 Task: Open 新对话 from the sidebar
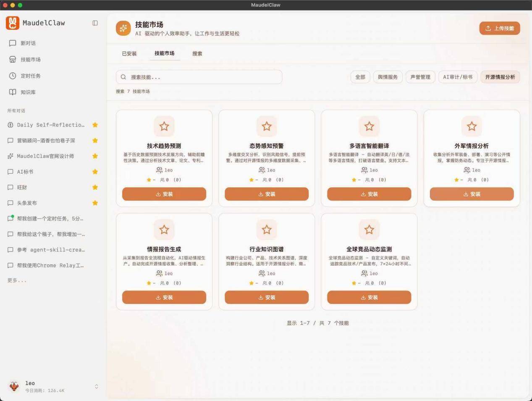click(28, 43)
